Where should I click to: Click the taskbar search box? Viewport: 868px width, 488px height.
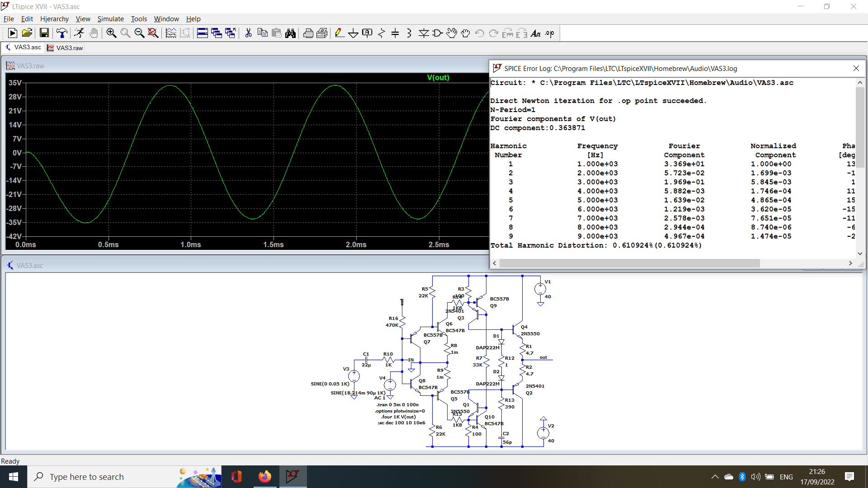(124, 477)
